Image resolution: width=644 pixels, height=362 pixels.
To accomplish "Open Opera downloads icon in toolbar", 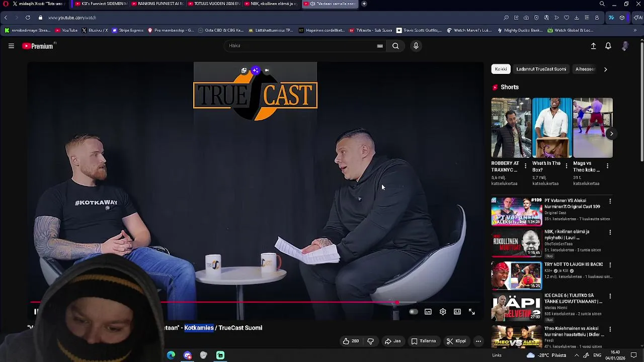I will point(577,18).
